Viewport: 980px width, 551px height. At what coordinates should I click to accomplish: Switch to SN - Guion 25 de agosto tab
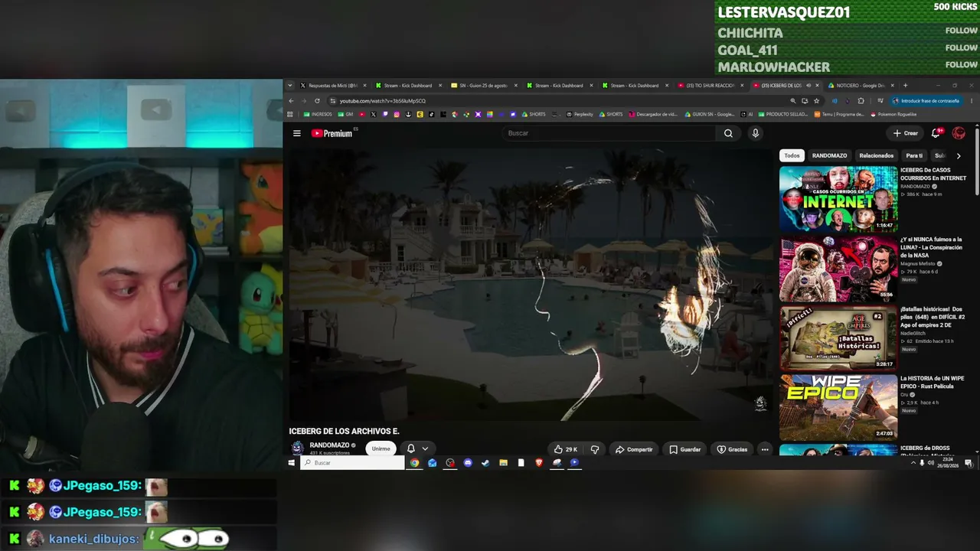click(484, 86)
